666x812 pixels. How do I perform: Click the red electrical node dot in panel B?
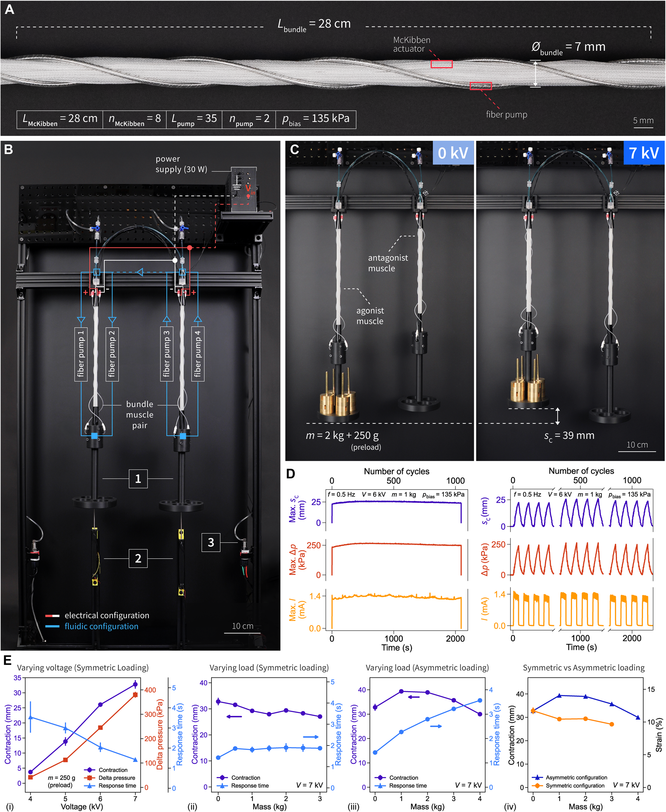[190, 248]
